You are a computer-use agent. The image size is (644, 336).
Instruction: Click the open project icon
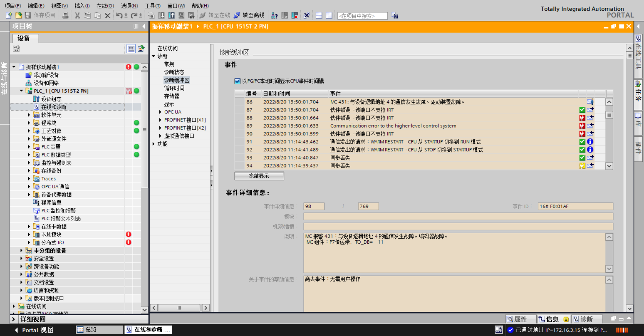click(19, 15)
